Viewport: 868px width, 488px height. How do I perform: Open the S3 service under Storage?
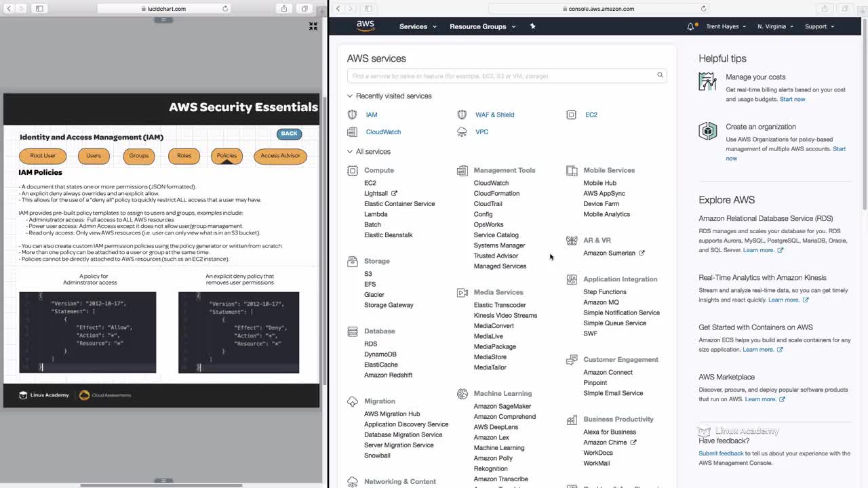point(368,274)
